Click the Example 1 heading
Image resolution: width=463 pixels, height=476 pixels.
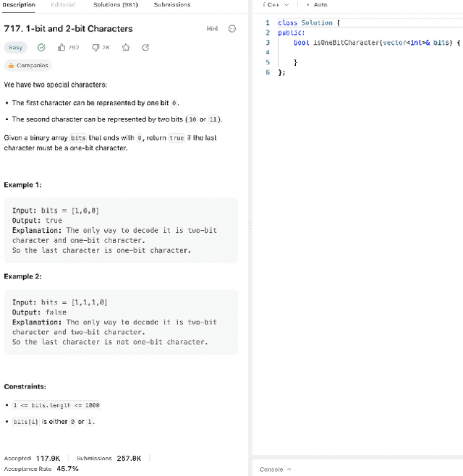click(x=22, y=185)
